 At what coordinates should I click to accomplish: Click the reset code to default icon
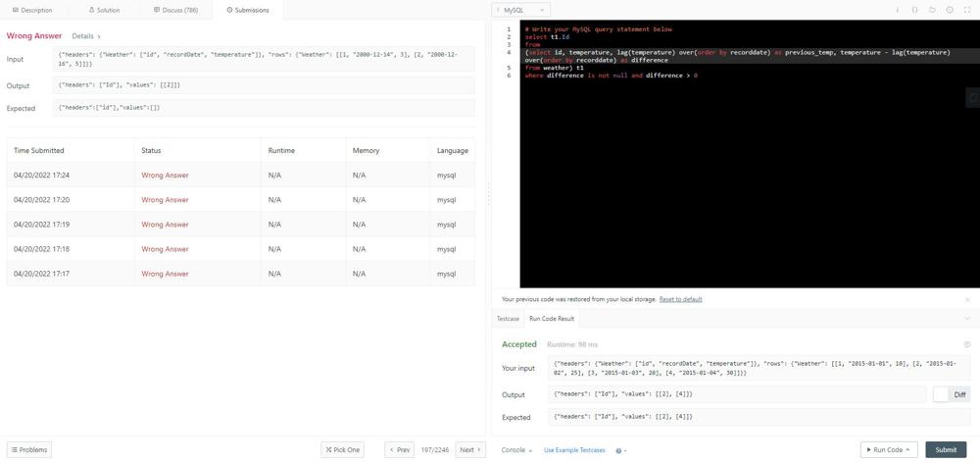[x=933, y=10]
